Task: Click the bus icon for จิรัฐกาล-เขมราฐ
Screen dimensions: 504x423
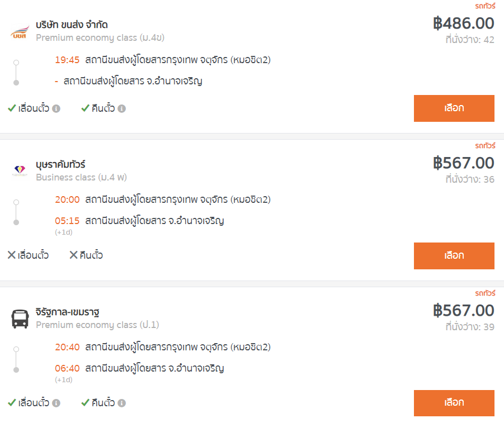Action: (x=20, y=319)
